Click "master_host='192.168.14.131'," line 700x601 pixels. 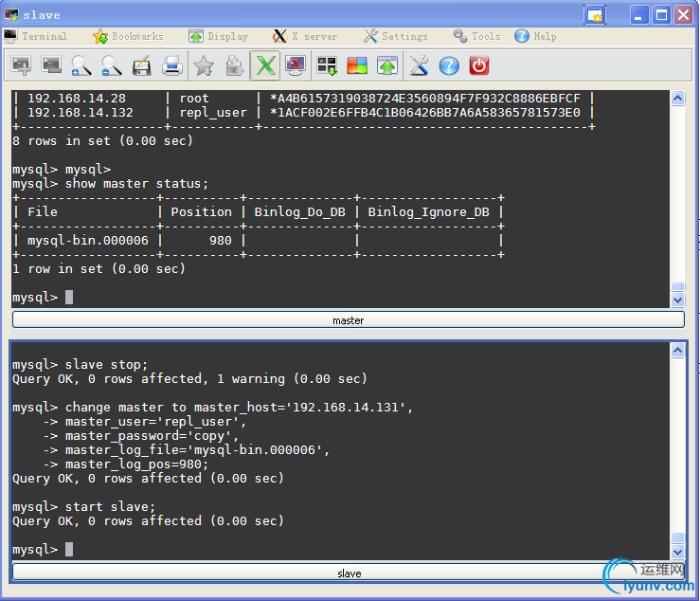303,407
